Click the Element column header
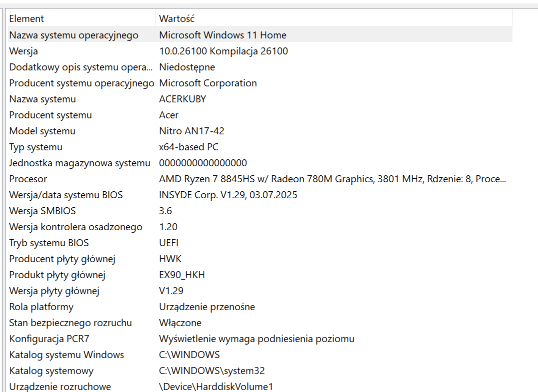Image resolution: width=538 pixels, height=392 pixels. coord(81,18)
